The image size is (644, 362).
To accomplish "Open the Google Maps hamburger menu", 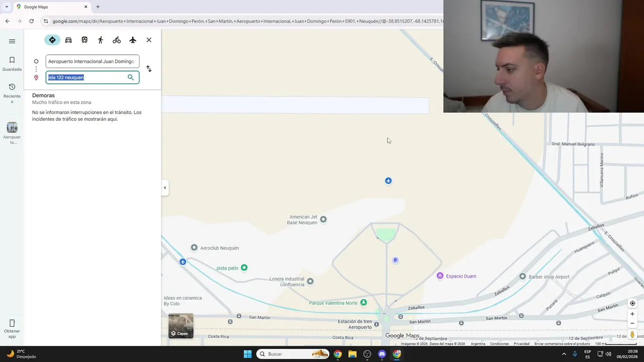I will coord(12,41).
